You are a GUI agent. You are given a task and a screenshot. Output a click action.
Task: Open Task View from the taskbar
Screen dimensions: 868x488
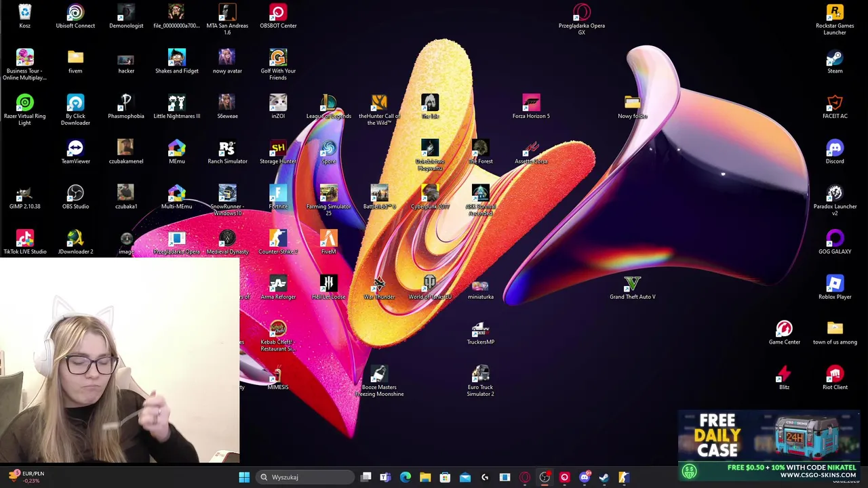[x=366, y=477]
